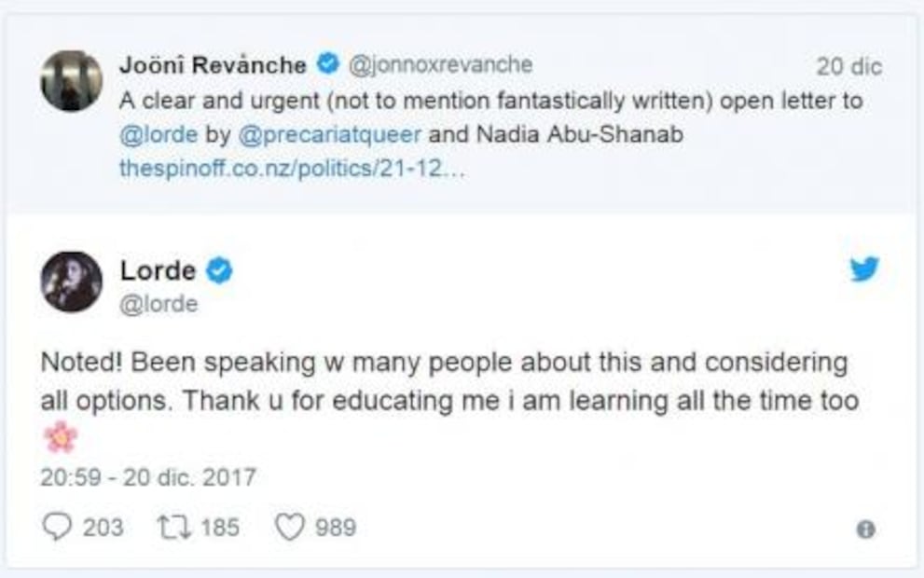
Task: Click the @lorde mention in the quoted tweet
Action: click(159, 135)
